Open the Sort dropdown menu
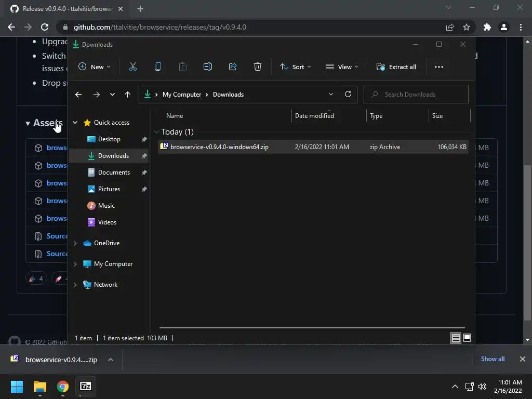The image size is (532, 399). (x=295, y=67)
